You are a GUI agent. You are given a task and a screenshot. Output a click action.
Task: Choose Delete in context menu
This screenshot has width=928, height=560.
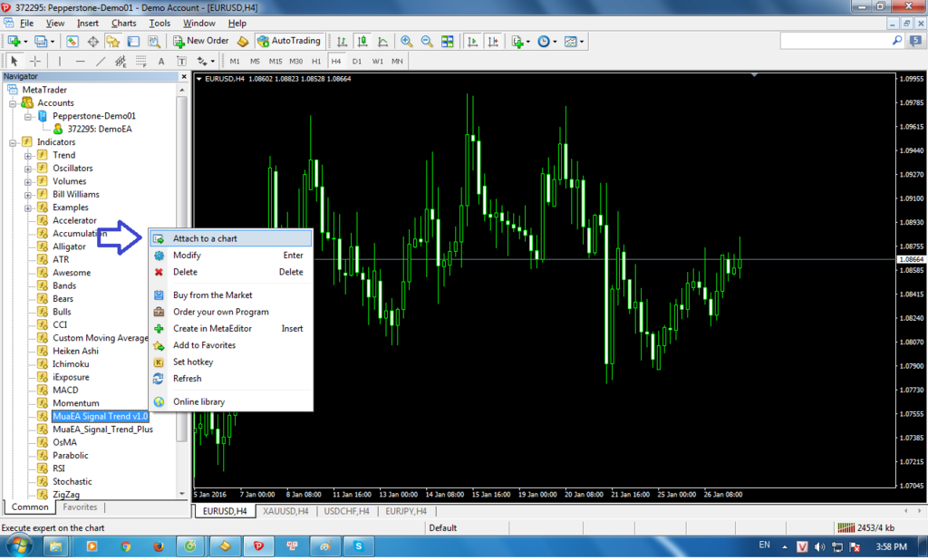[231, 272]
